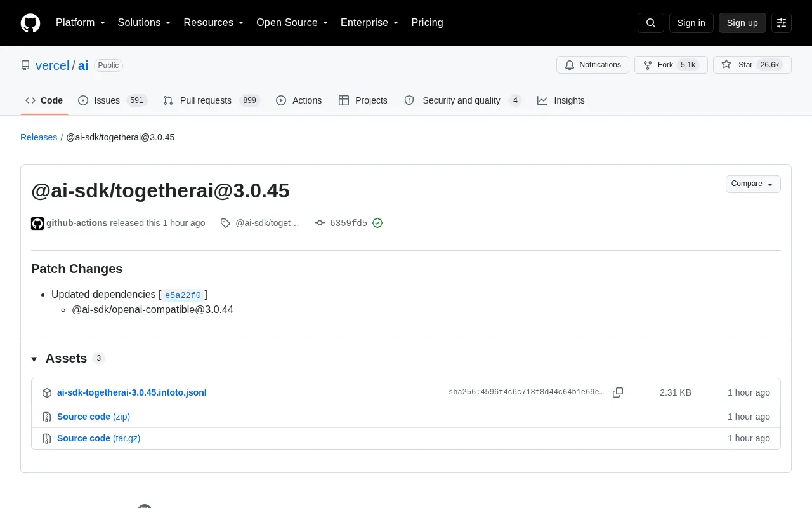This screenshot has height=508, width=812.
Task: Open commit 6359fd5 link
Action: 348,223
